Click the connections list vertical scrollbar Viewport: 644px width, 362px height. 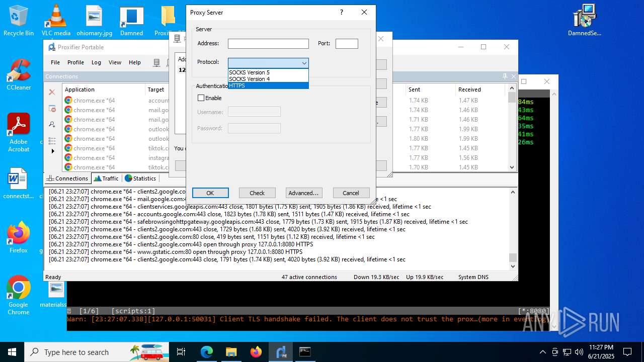[512, 128]
